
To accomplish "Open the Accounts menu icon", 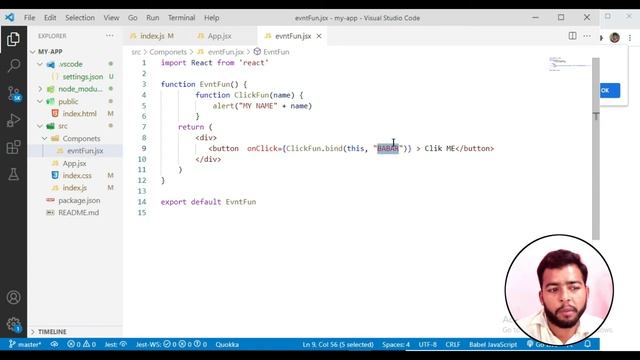I will pyautogui.click(x=13, y=297).
